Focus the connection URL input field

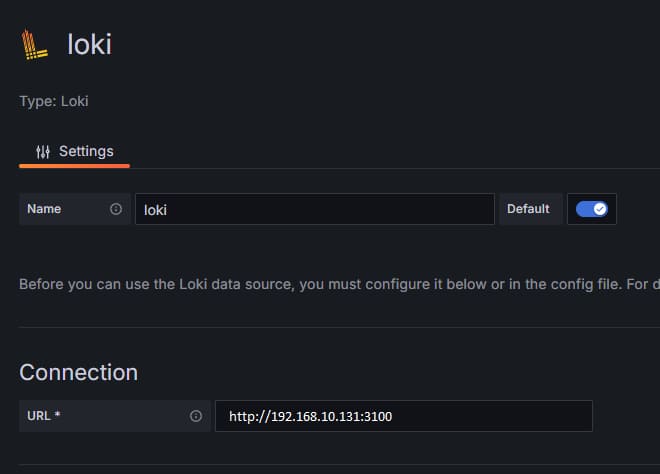403,416
